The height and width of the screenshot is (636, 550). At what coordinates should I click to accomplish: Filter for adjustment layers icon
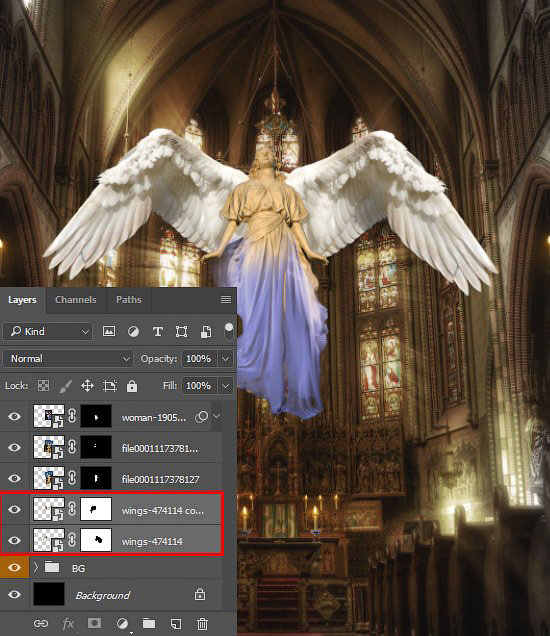[x=133, y=332]
